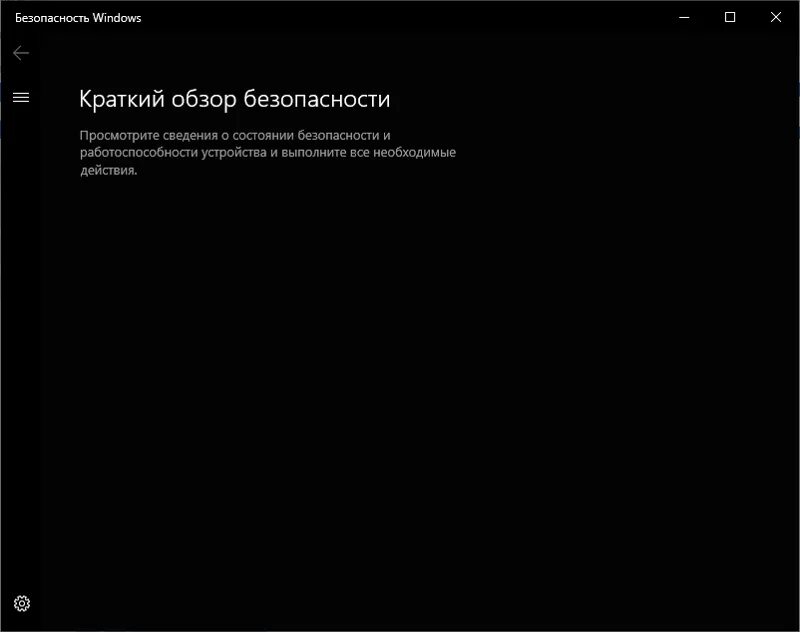
Task: Open the hamburger navigation menu
Action: pos(21,97)
